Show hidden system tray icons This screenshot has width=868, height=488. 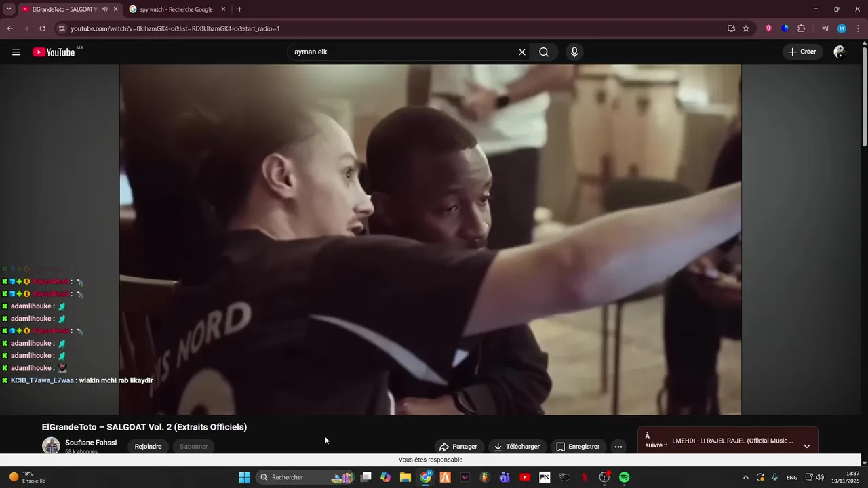746,477
